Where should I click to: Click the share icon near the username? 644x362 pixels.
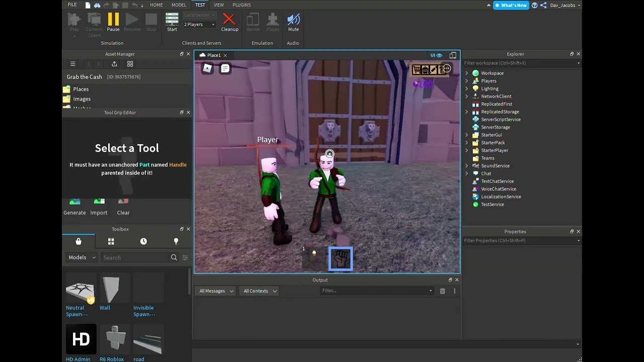pos(543,5)
